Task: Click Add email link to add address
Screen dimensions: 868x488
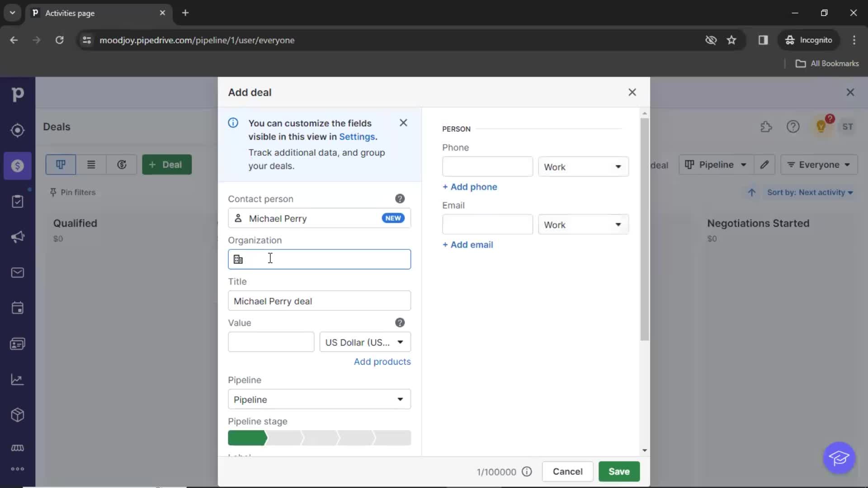Action: (467, 244)
